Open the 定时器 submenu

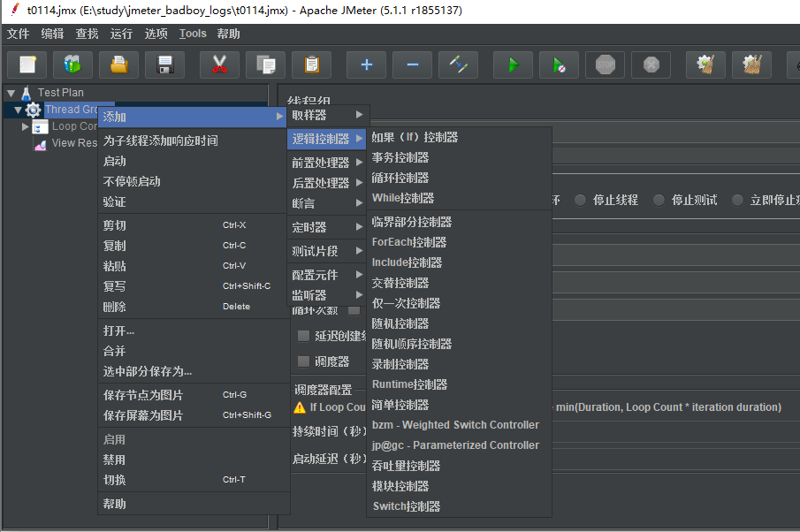tap(327, 227)
